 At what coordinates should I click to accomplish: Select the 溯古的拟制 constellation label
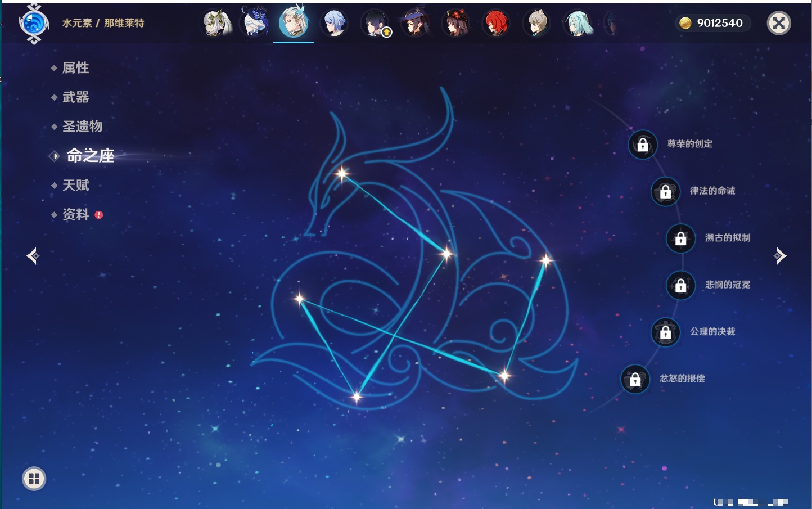728,237
